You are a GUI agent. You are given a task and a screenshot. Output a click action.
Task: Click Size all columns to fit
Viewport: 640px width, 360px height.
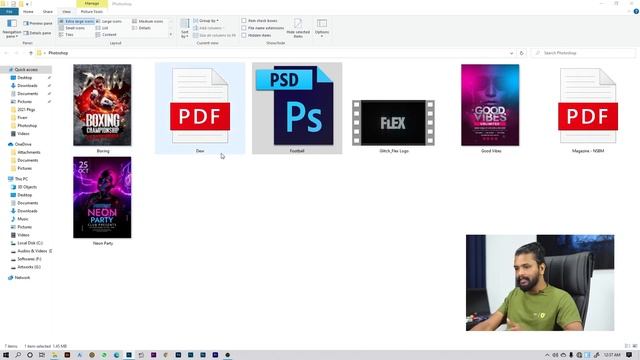[214, 36]
